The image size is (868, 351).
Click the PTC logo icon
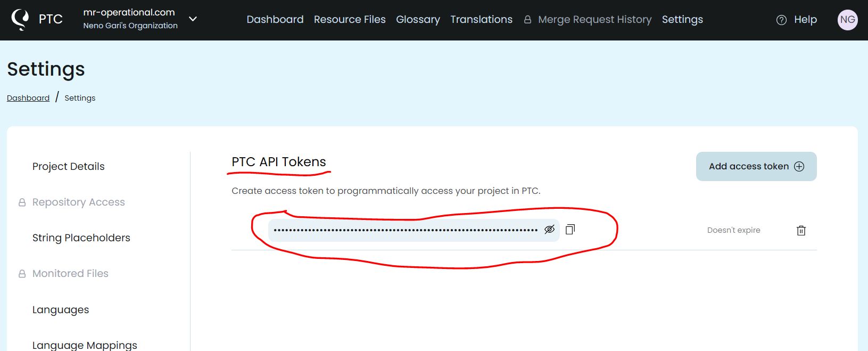click(x=20, y=20)
